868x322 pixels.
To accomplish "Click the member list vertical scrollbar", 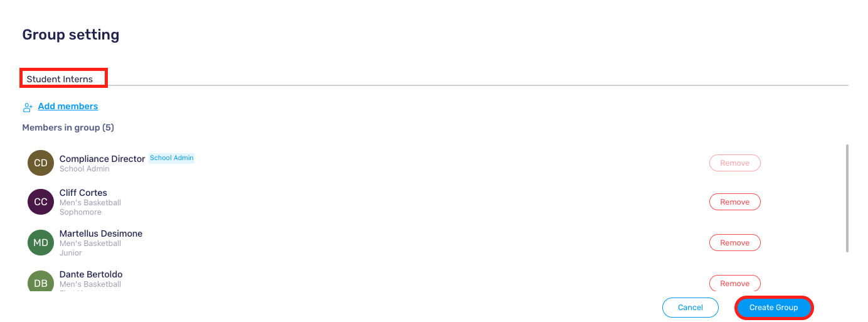I will pos(847,198).
